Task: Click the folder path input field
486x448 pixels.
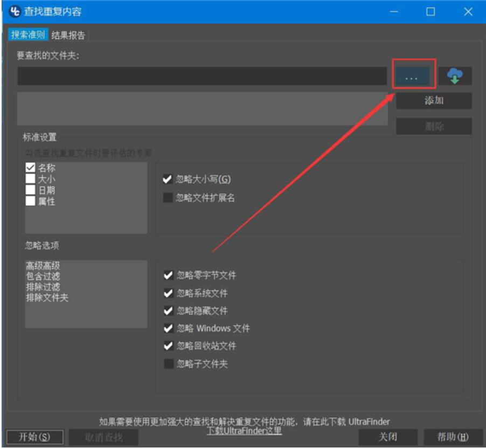Action: click(x=202, y=76)
